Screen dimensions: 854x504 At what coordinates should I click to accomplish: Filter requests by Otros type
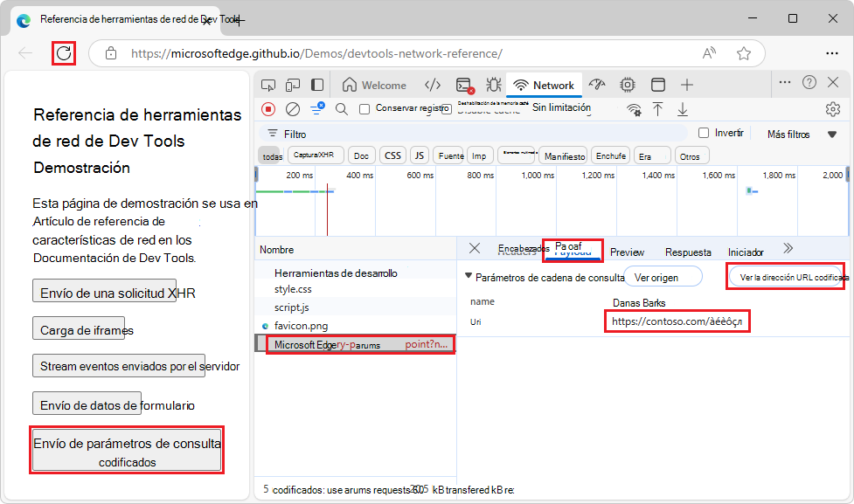click(x=691, y=156)
